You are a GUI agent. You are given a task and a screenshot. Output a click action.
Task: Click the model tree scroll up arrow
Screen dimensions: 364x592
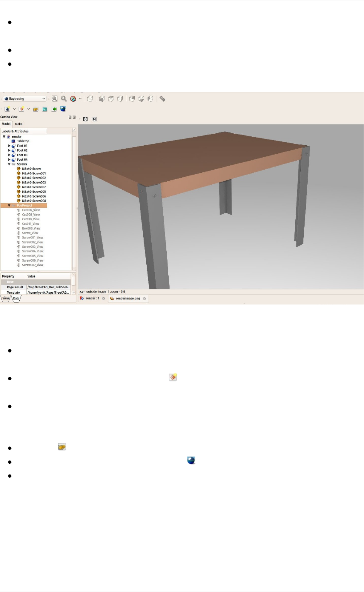[x=74, y=130]
